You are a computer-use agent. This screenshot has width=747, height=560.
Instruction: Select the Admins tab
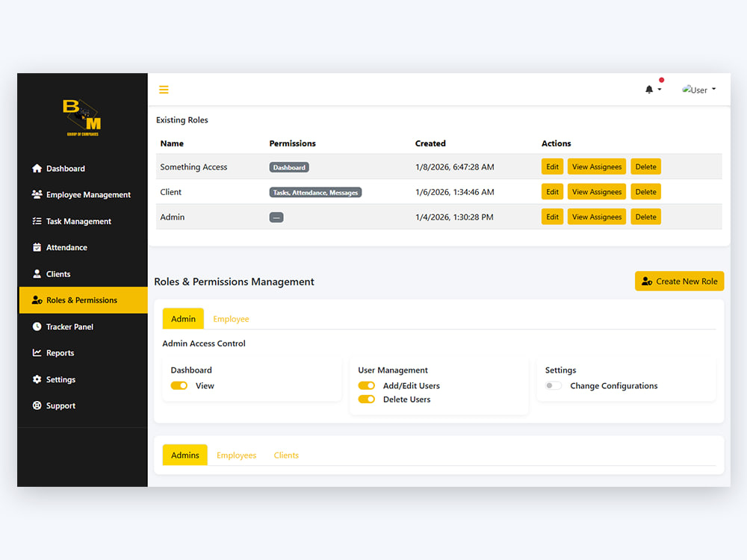(185, 455)
